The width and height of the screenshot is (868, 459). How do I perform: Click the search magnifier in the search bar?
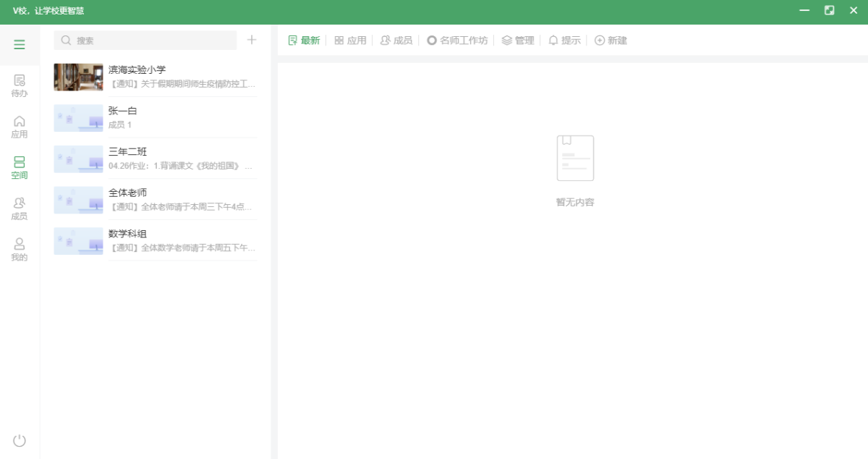coord(66,40)
